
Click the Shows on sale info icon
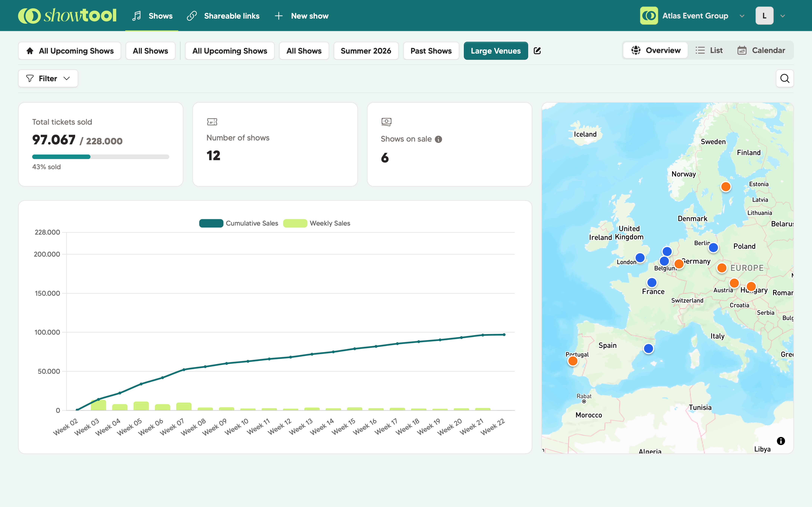coord(438,139)
